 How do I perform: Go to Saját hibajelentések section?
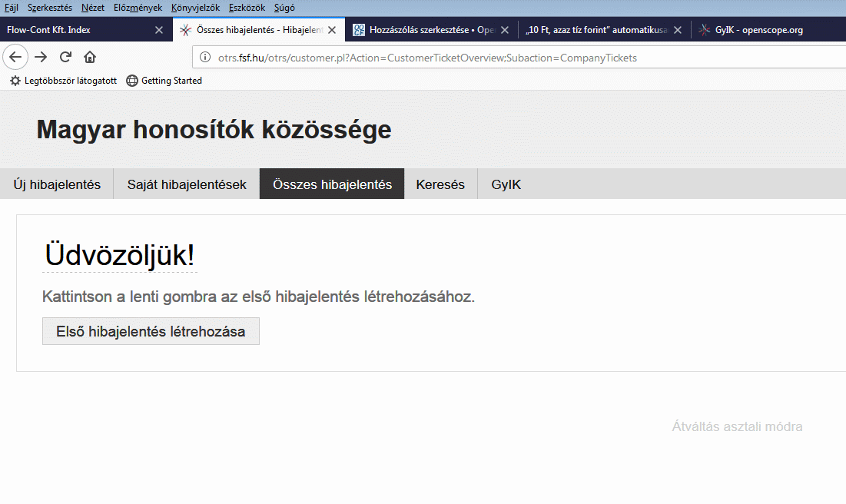coord(187,184)
